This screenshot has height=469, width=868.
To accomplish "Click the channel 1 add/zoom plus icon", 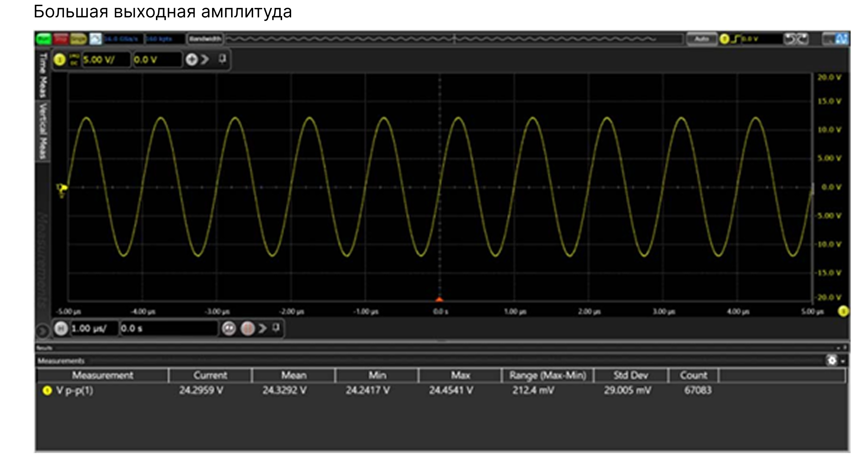I will [192, 59].
